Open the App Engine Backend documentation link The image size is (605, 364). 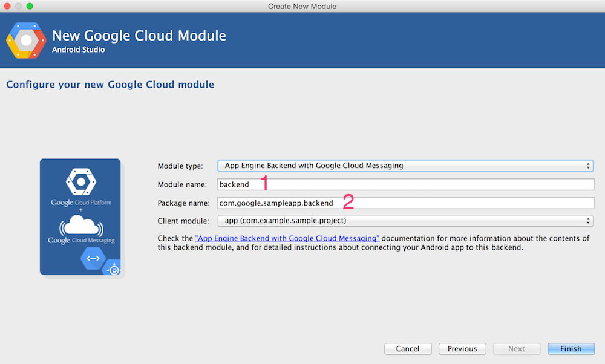pyautogui.click(x=287, y=238)
